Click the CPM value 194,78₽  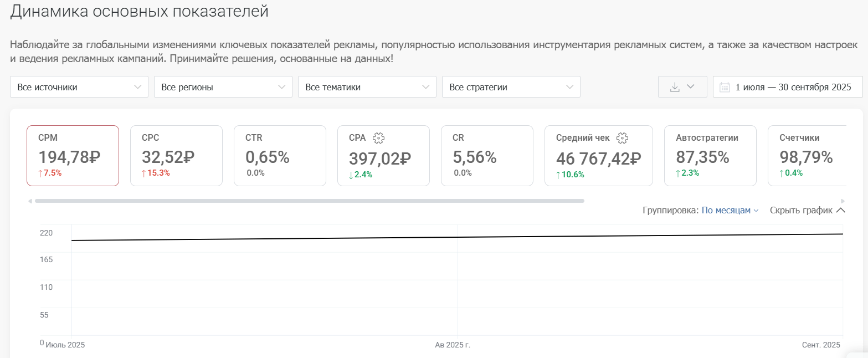69,157
